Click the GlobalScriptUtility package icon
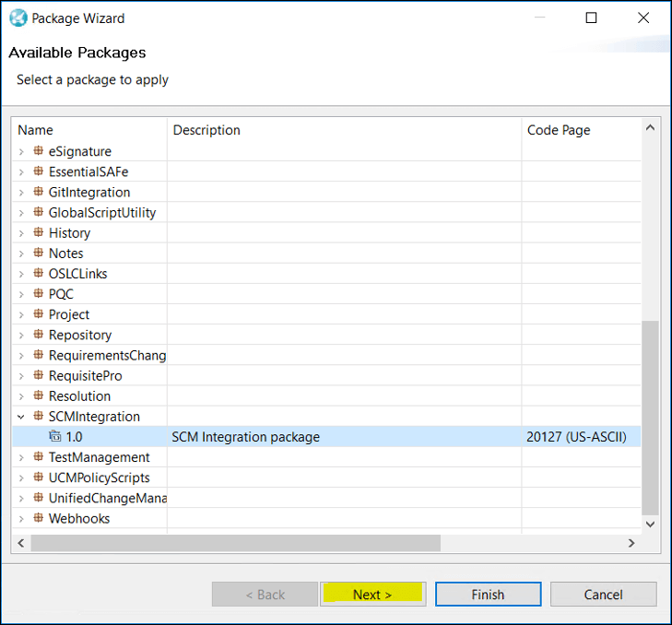The width and height of the screenshot is (672, 625). [x=39, y=212]
